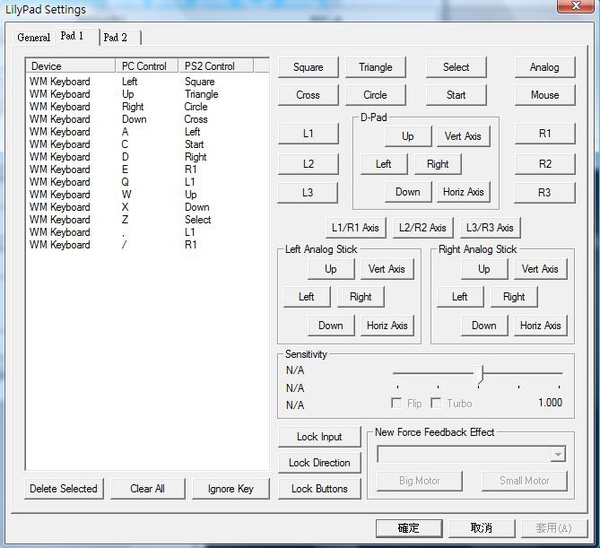Click Left Analog Stick Down button

(331, 326)
